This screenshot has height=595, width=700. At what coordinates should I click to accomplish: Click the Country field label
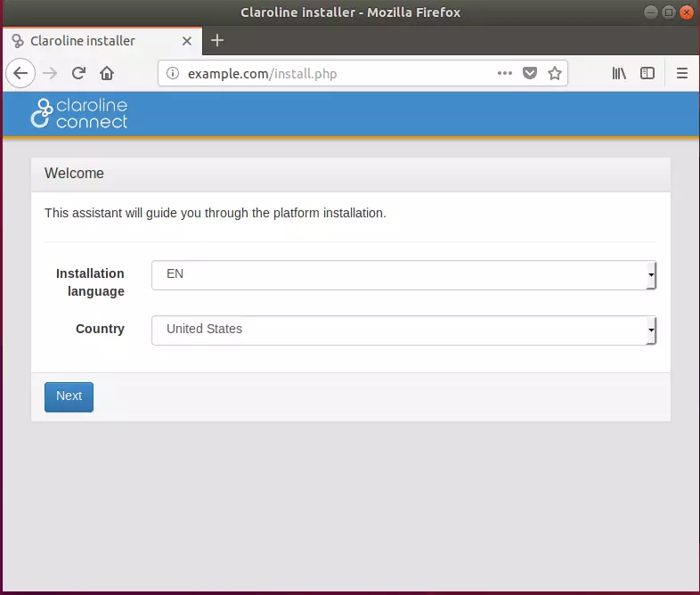(100, 329)
